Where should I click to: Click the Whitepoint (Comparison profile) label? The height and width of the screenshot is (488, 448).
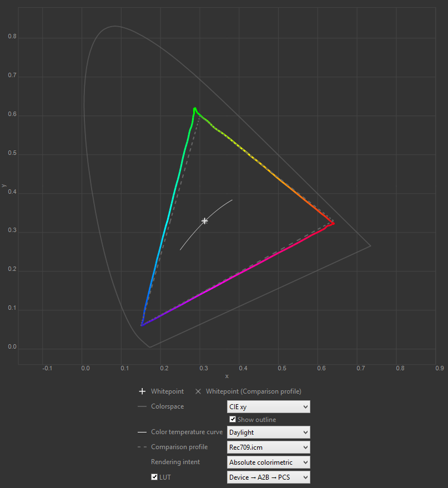[x=254, y=391]
